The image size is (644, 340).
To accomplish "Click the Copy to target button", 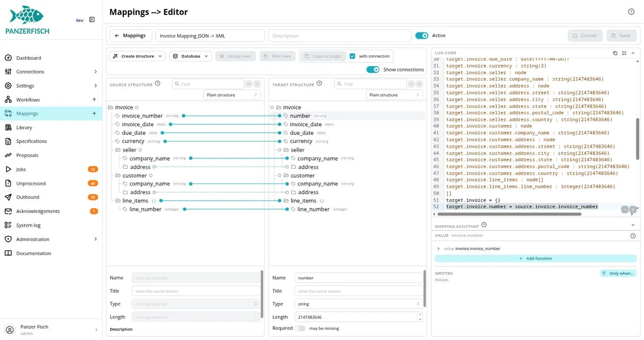I will pyautogui.click(x=323, y=56).
